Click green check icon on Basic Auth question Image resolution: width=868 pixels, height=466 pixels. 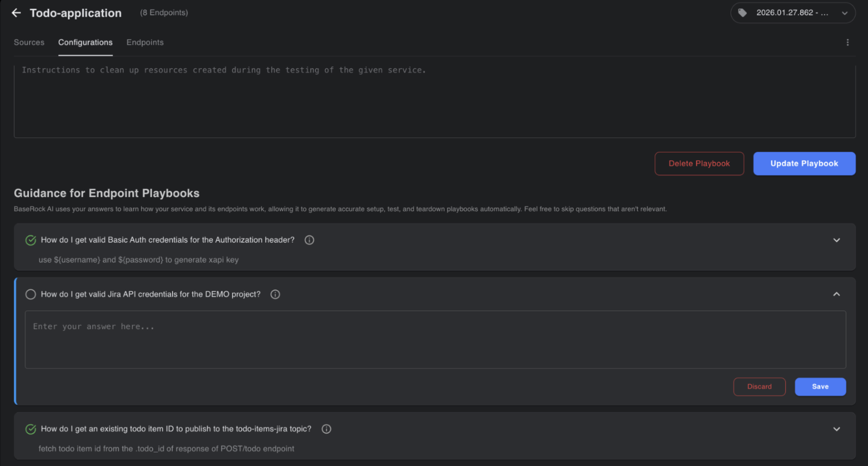click(x=31, y=240)
